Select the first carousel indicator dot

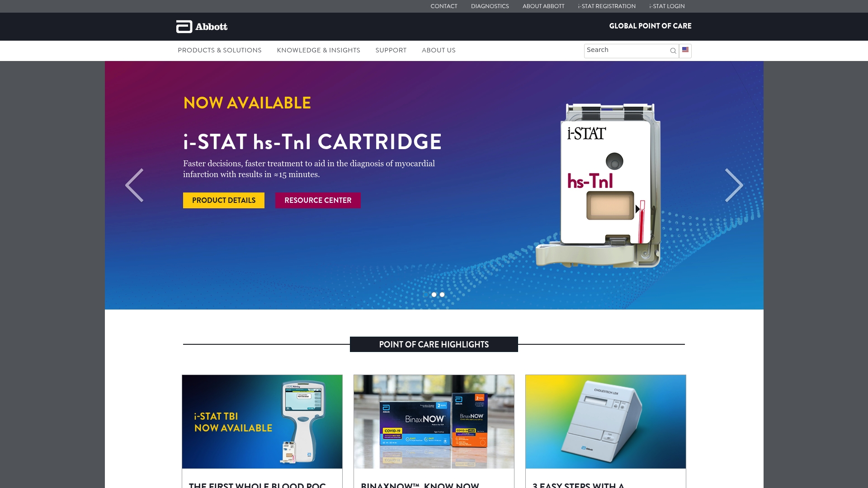coord(434,294)
